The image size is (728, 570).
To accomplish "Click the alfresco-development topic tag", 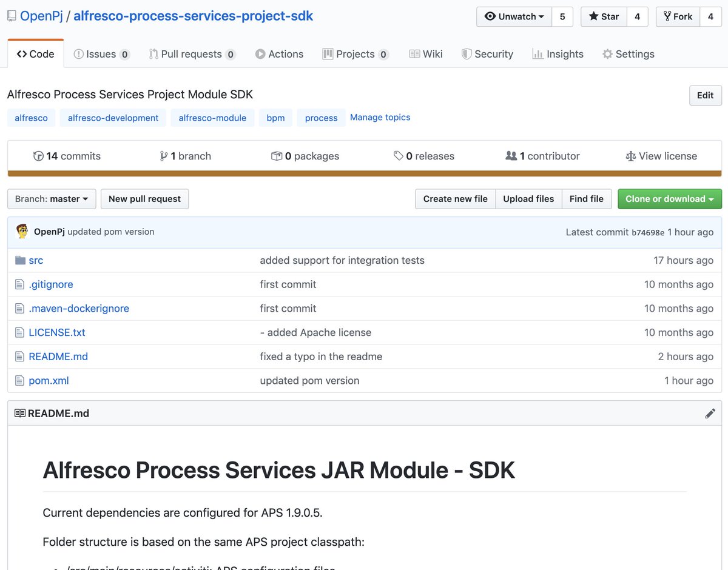I will click(x=113, y=118).
